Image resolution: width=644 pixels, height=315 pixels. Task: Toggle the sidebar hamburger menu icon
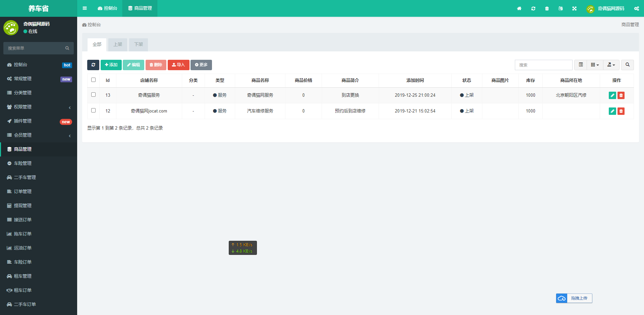pos(85,8)
